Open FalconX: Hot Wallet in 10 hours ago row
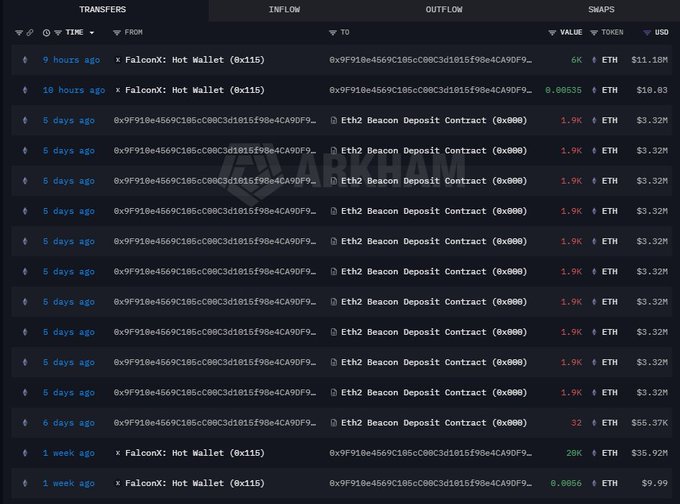 (x=195, y=90)
